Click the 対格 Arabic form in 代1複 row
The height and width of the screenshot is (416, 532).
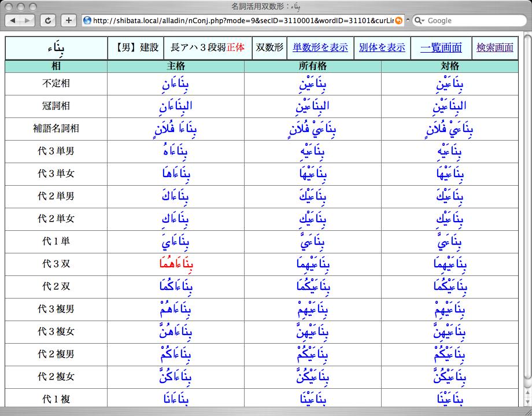[x=450, y=399]
